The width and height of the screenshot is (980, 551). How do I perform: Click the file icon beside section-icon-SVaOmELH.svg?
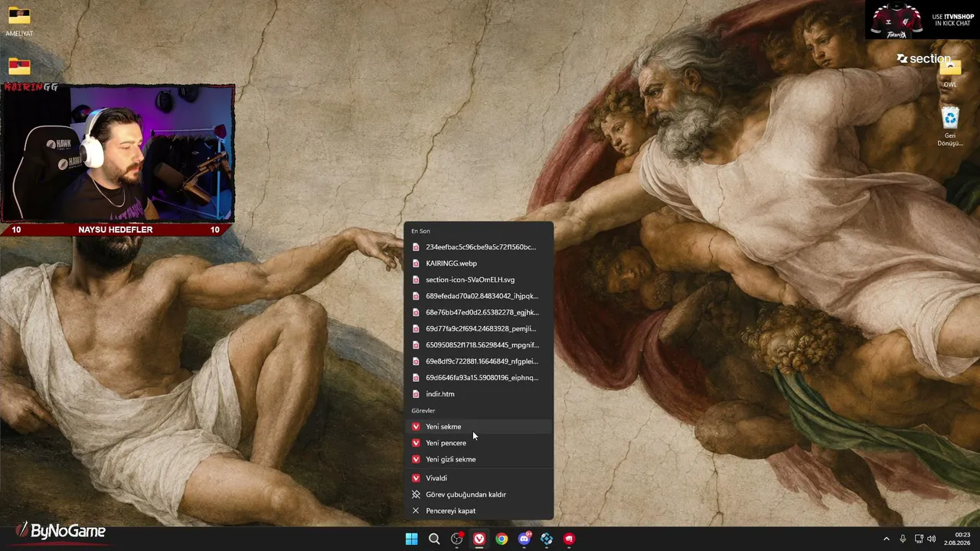click(416, 279)
